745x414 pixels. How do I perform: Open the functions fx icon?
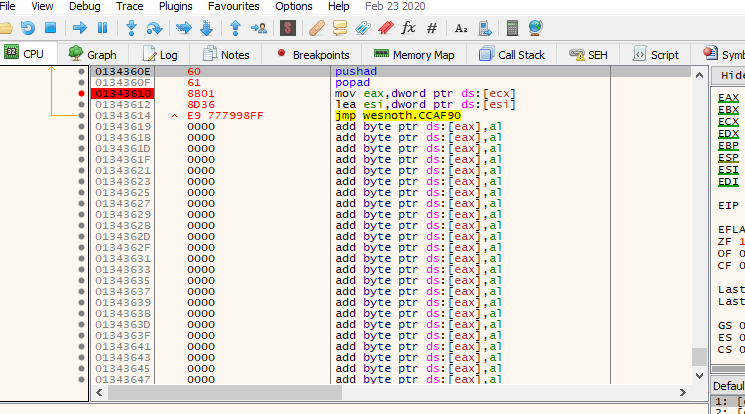click(x=409, y=28)
